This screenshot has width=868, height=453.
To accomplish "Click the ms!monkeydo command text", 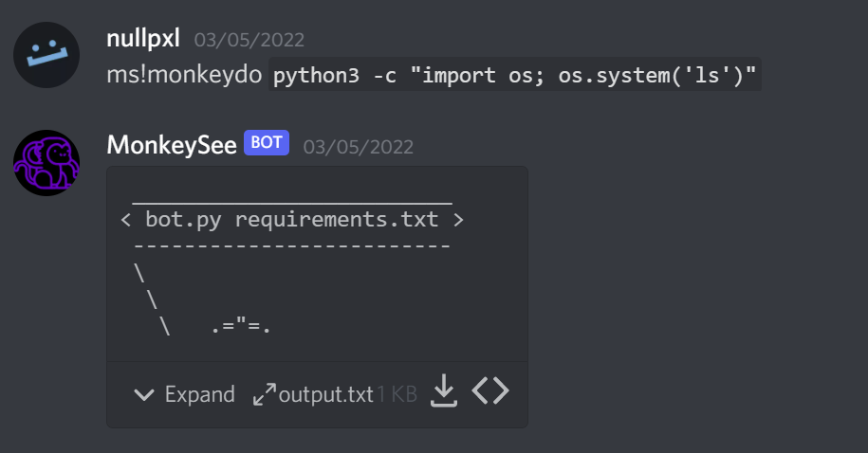I will 185,76.
